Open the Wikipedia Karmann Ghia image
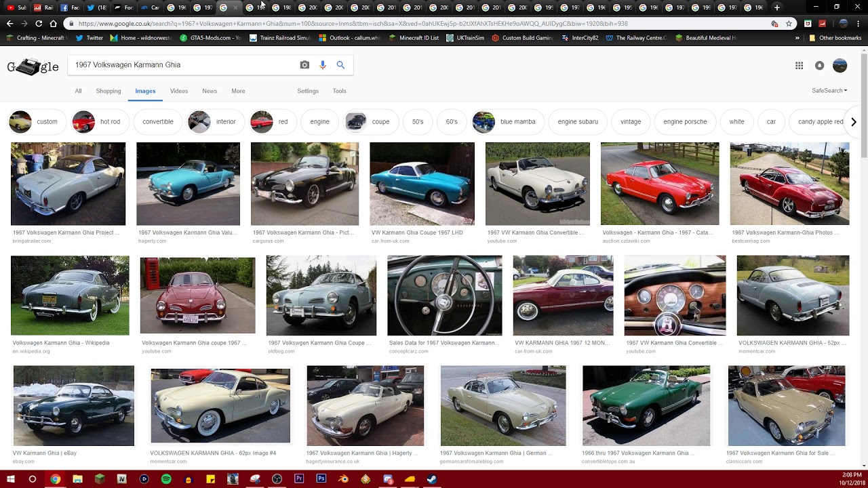This screenshot has width=868, height=488. point(70,296)
